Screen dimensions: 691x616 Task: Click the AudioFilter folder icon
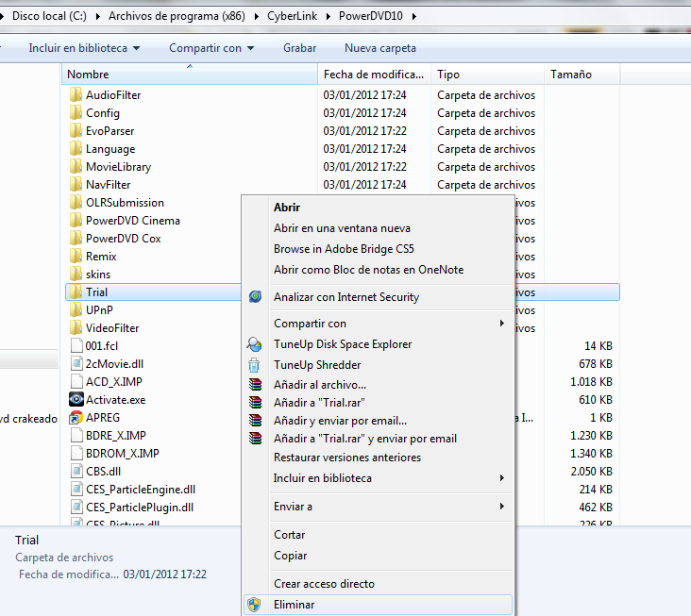[x=76, y=94]
